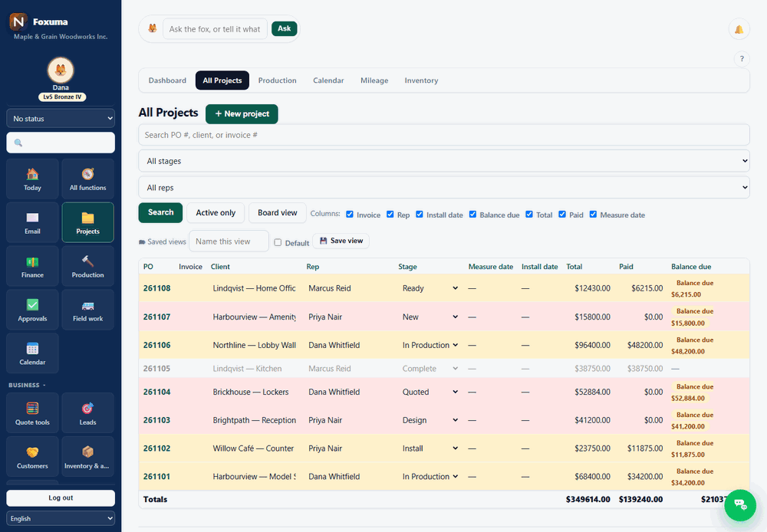
Task: Open Inventory & a... sidebar tile
Action: click(x=88, y=457)
